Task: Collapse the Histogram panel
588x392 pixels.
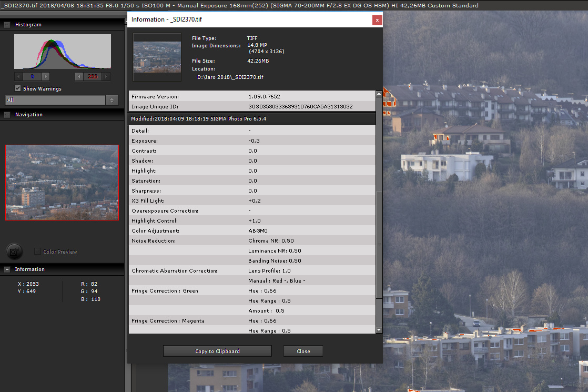Action: point(7,25)
